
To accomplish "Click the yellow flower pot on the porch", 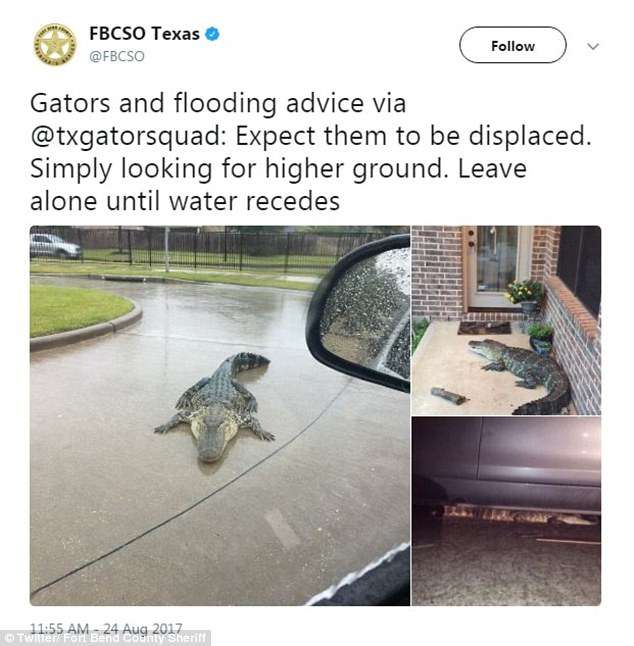I will click(525, 295).
